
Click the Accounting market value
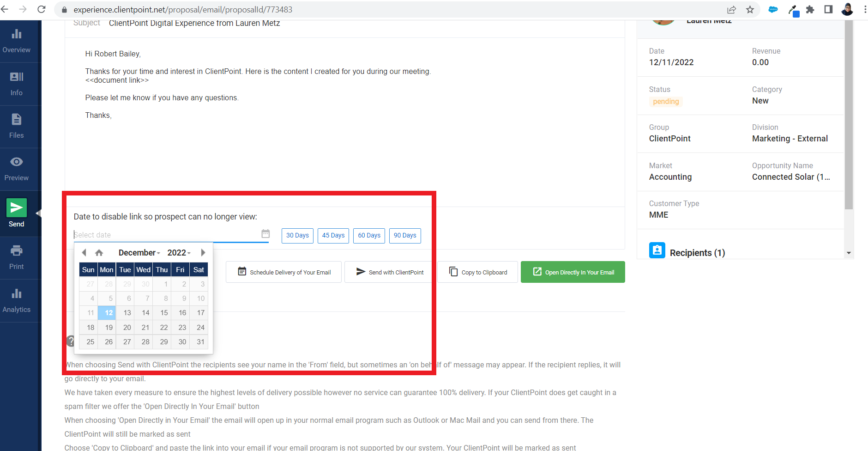(x=670, y=177)
